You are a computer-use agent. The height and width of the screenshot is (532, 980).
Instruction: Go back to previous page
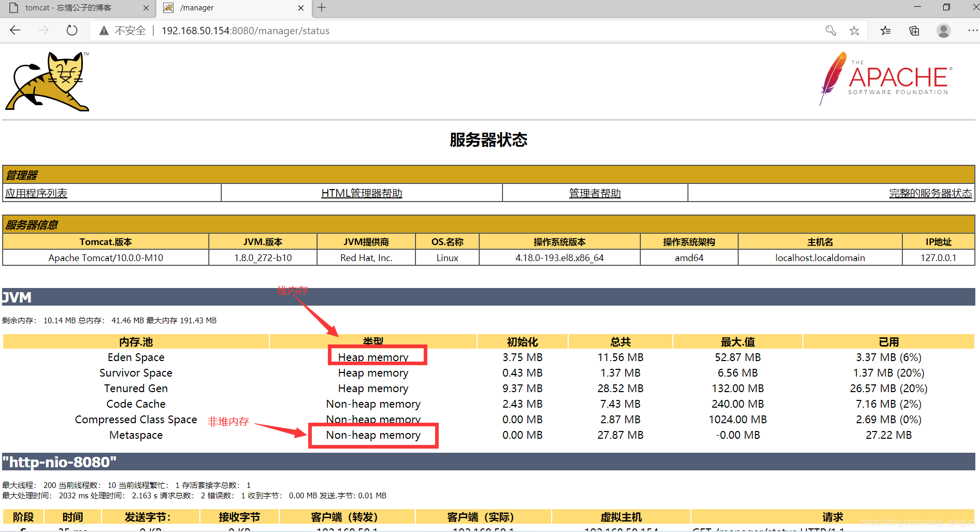coord(15,31)
